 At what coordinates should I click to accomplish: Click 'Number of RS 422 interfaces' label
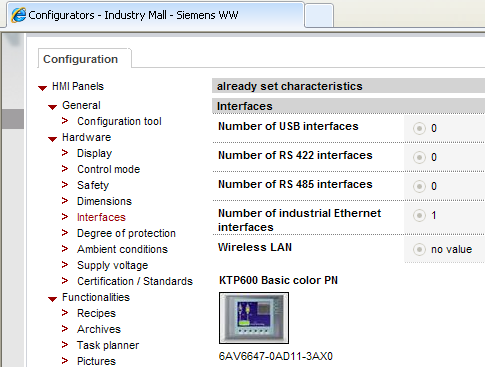295,155
